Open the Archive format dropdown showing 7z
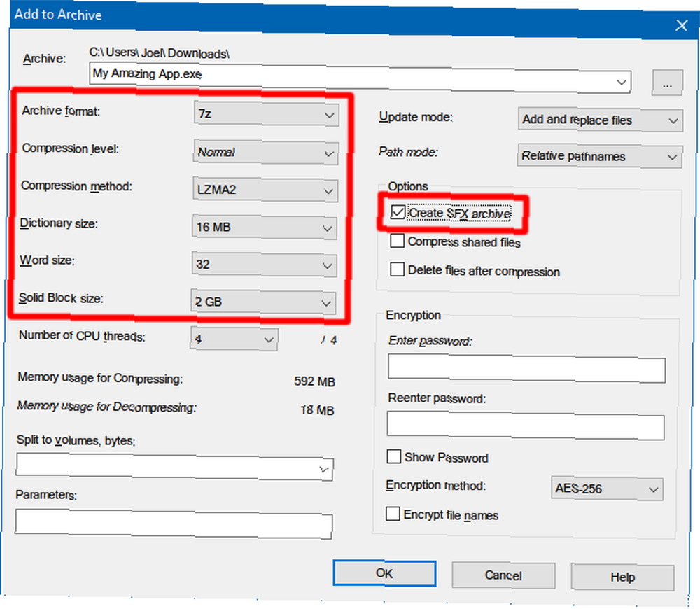 click(267, 114)
